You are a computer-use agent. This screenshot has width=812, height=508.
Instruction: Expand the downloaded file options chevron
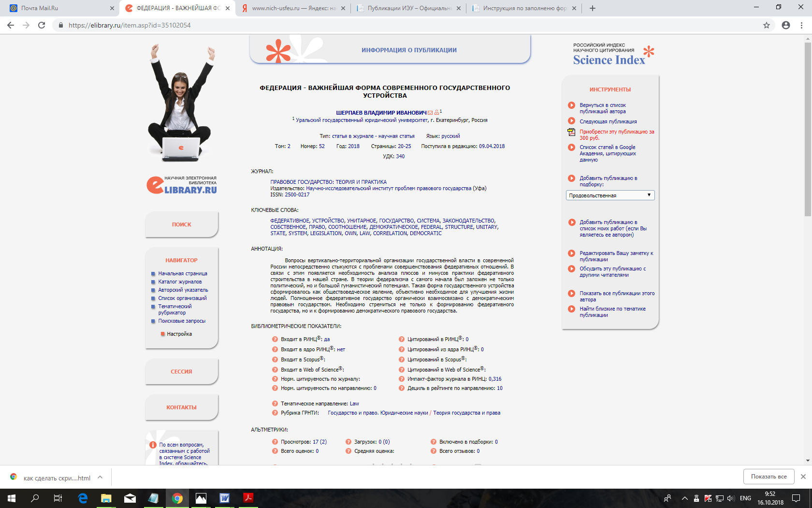(x=100, y=477)
